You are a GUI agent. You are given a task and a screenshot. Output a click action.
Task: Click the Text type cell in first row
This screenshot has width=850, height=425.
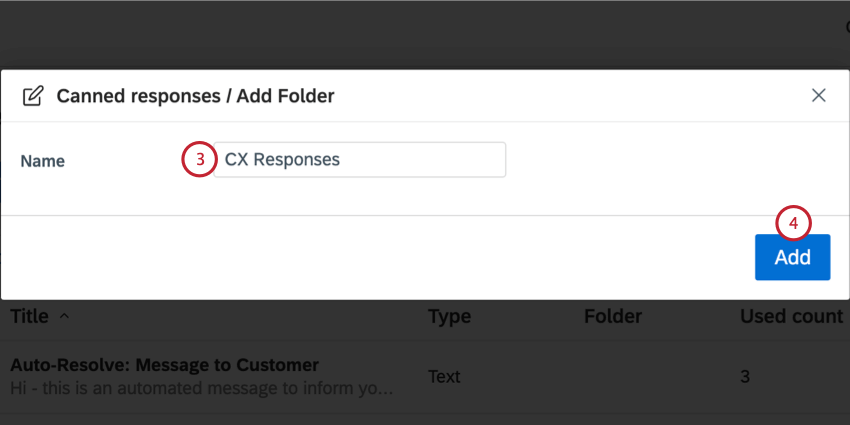(444, 376)
